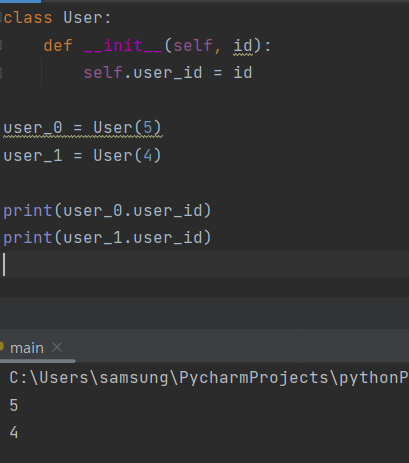This screenshot has width=409, height=463.
Task: Click the 'print(user_0.user_id)' line
Action: pos(107,211)
